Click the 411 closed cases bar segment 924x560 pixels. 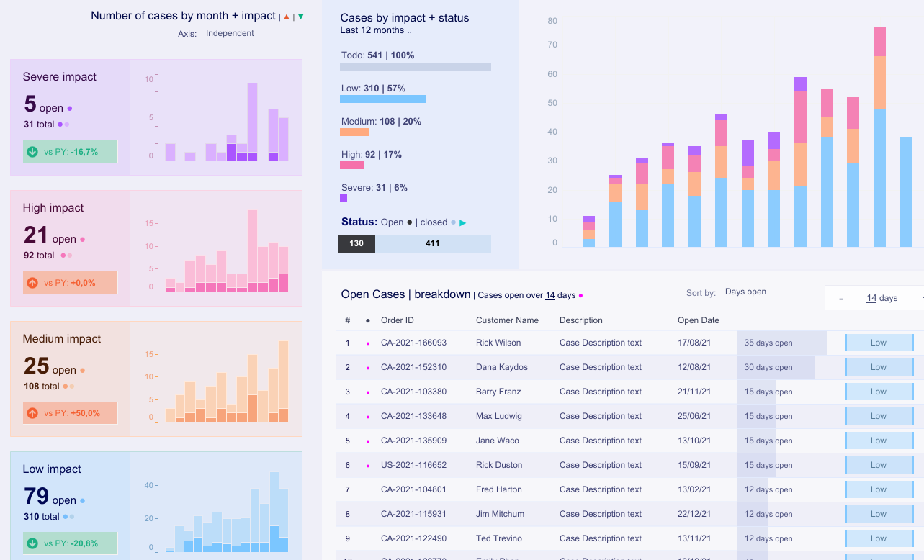coord(432,243)
